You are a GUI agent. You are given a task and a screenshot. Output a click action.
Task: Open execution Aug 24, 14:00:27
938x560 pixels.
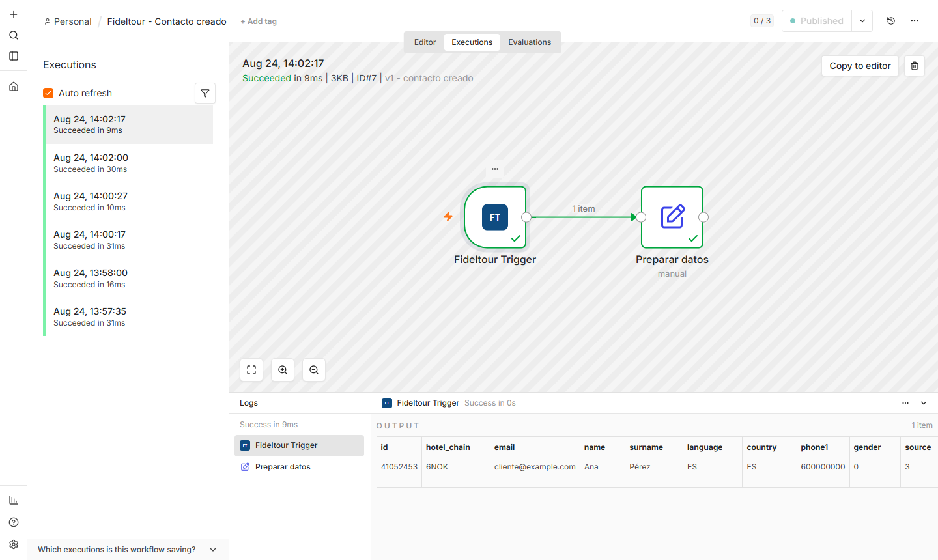click(x=129, y=201)
